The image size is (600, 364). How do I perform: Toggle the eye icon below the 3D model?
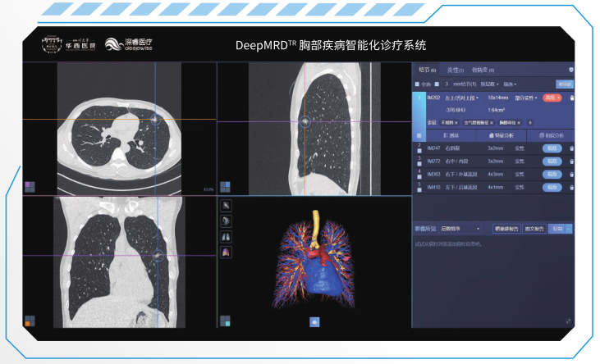pyautogui.click(x=314, y=322)
